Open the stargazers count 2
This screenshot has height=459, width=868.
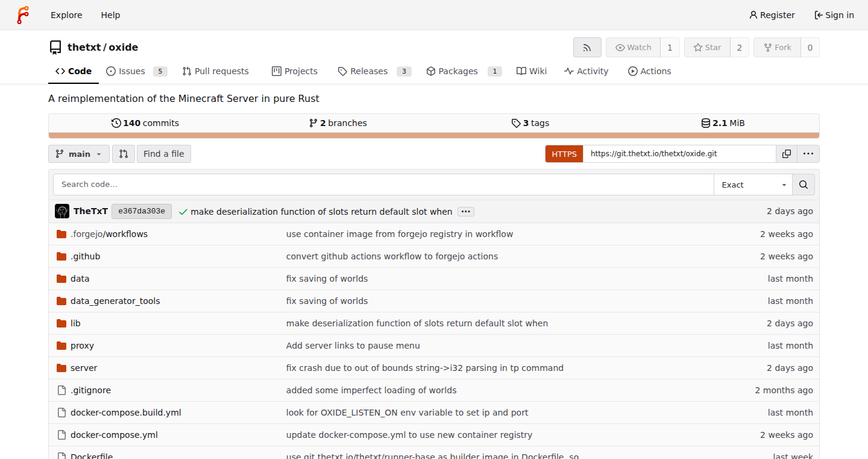[740, 48]
